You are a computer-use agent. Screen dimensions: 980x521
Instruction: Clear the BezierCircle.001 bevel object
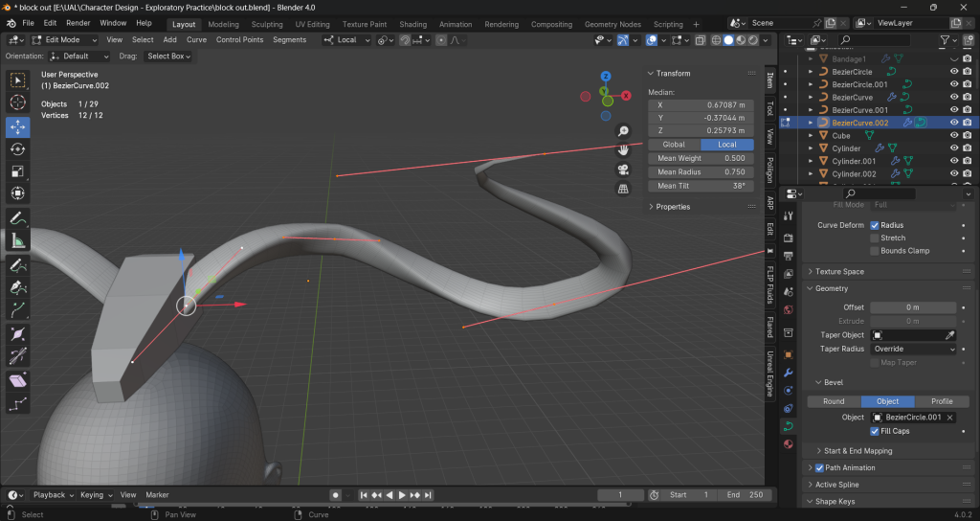(x=950, y=418)
